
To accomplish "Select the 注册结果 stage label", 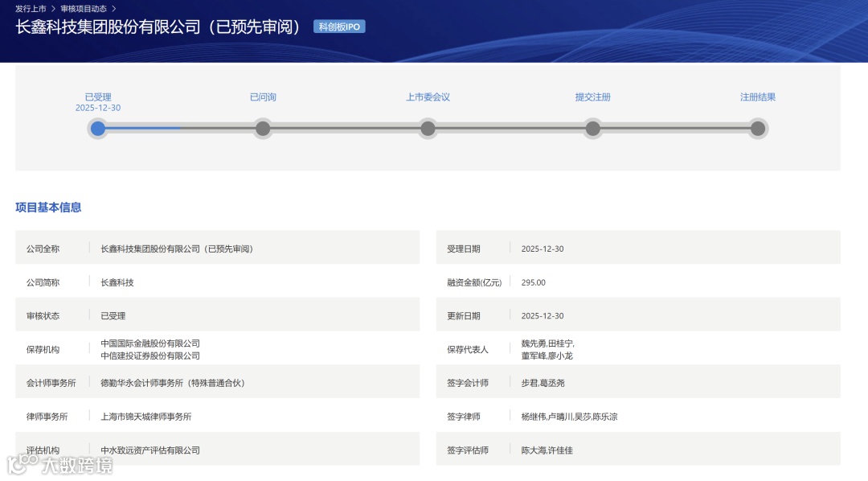I will (x=758, y=97).
